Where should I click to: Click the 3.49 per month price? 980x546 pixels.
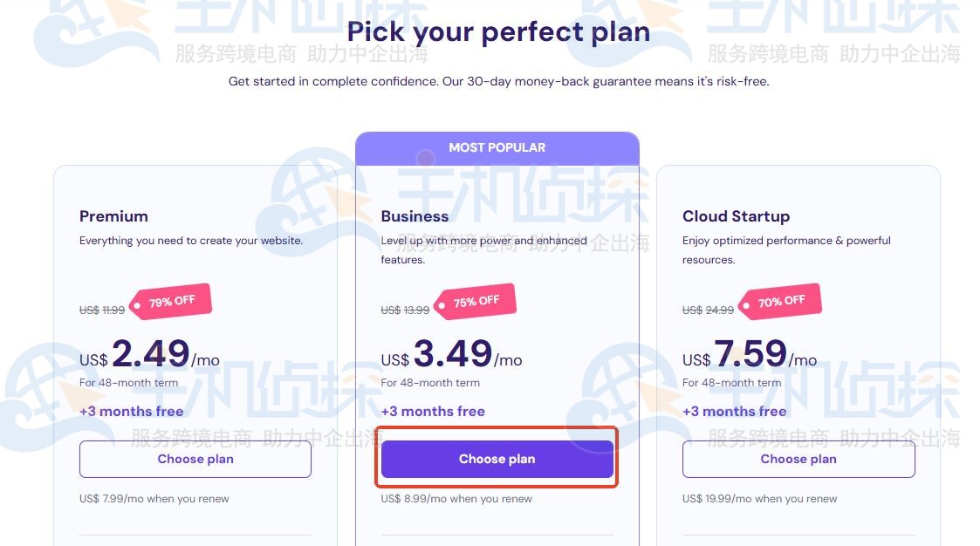point(452,354)
